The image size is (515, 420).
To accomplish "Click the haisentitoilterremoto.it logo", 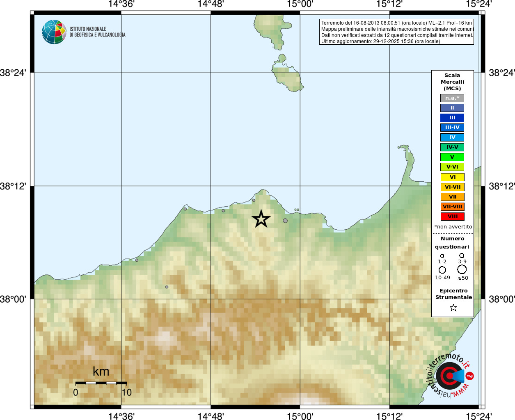I will (451, 375).
